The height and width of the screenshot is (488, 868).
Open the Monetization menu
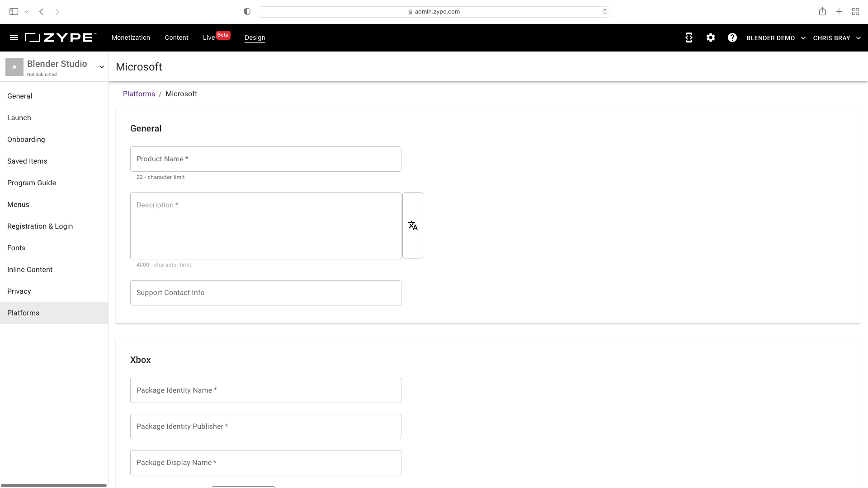(x=131, y=38)
